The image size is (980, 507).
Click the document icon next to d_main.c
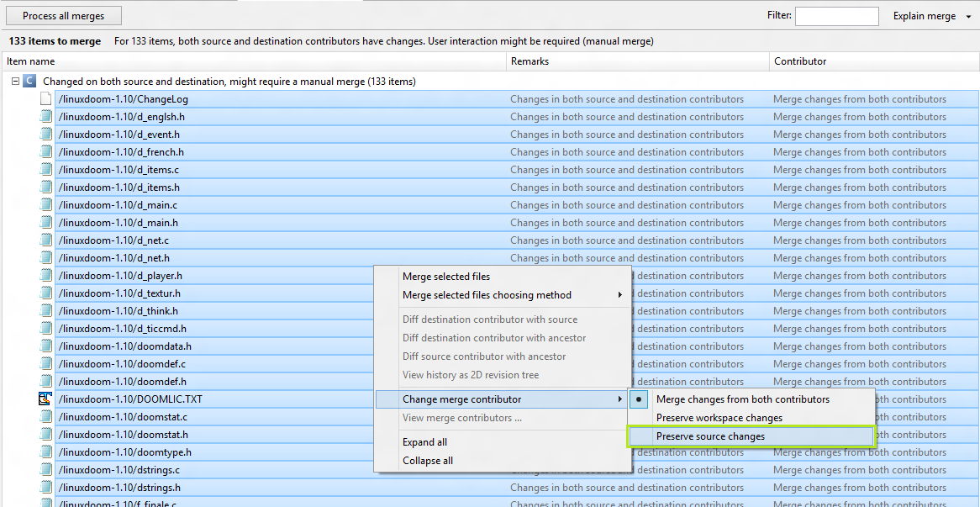[45, 204]
